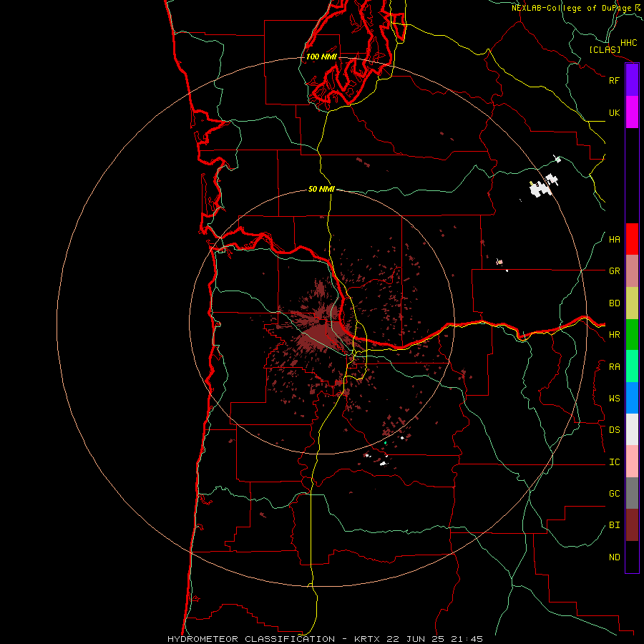
Task: Select the 'HA' hail legend label
Action: click(614, 240)
